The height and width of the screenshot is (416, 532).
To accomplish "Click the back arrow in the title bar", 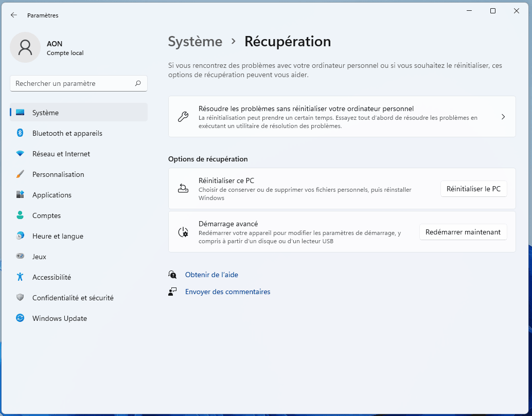I will [13, 15].
